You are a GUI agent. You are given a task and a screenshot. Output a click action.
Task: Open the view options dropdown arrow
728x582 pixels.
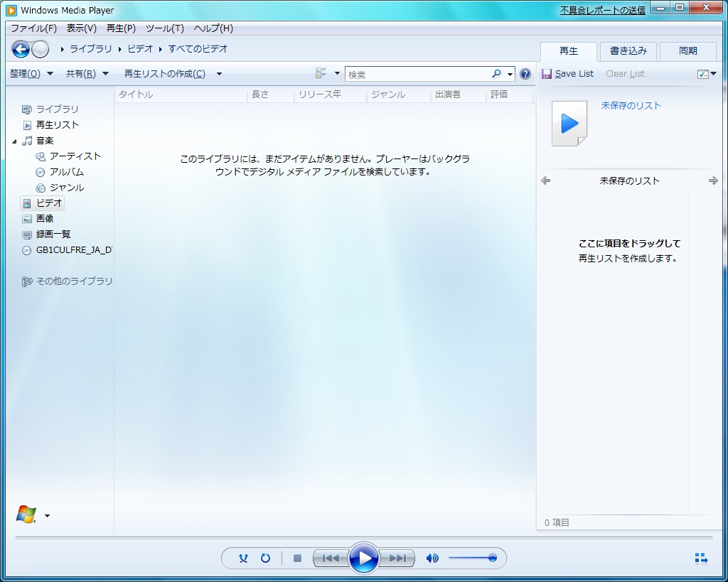(337, 73)
